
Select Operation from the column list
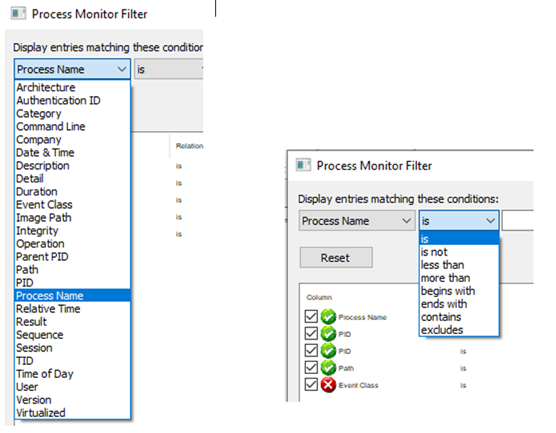click(x=72, y=244)
